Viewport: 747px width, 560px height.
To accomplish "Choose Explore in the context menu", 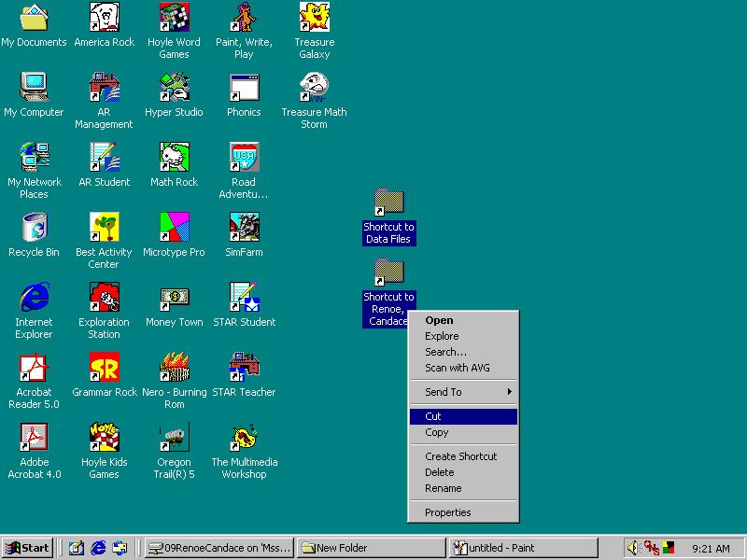I will click(463, 336).
